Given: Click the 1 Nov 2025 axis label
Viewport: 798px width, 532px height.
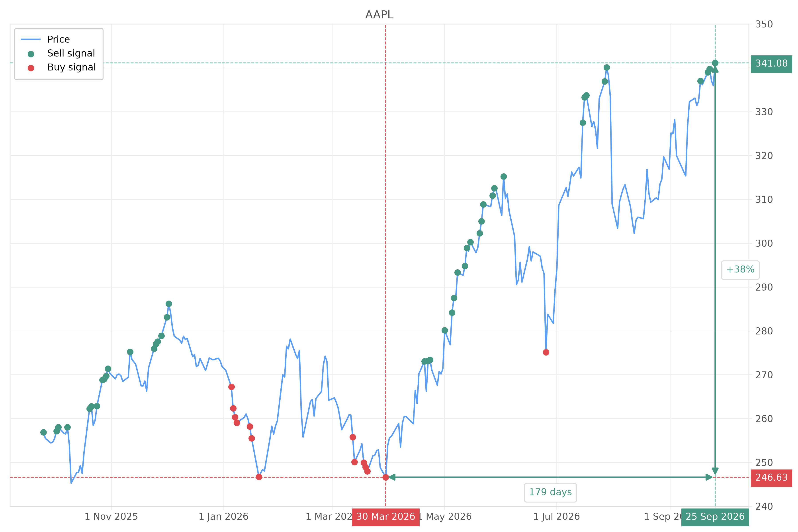Looking at the screenshot, I should click(x=111, y=517).
